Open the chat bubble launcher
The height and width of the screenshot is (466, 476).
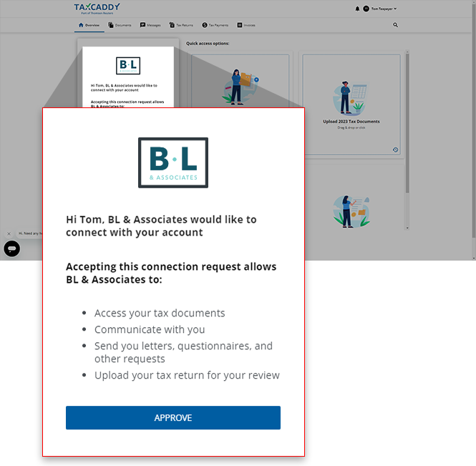point(12,248)
